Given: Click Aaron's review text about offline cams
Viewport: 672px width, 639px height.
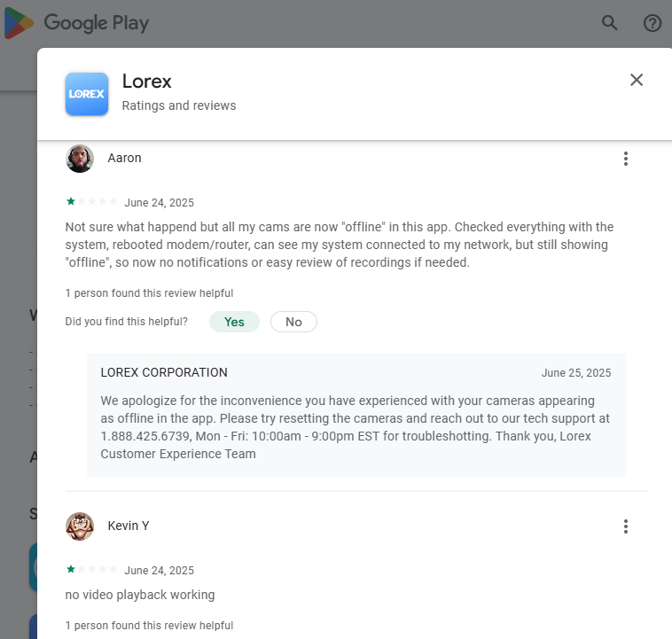Looking at the screenshot, I should [x=339, y=245].
